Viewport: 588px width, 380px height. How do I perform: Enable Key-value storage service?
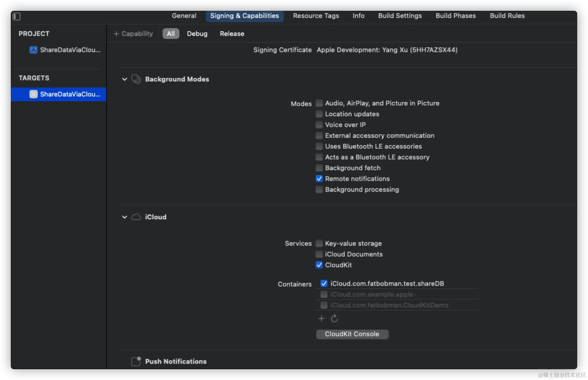pyautogui.click(x=319, y=243)
